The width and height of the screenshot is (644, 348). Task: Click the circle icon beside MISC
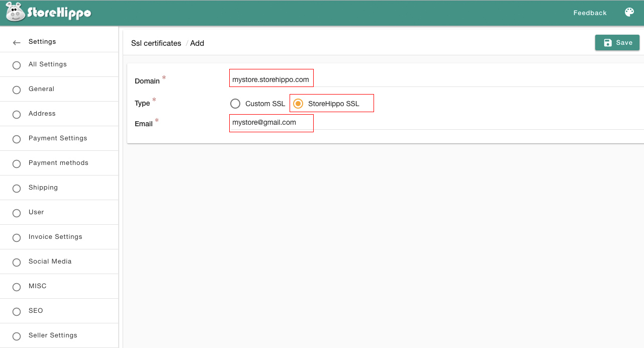click(17, 287)
